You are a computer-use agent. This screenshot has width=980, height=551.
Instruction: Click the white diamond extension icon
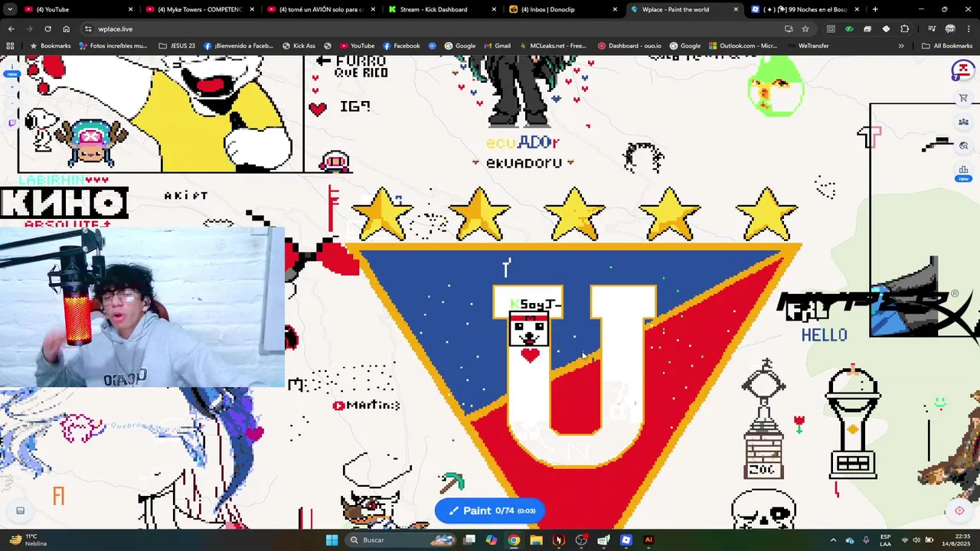click(886, 29)
